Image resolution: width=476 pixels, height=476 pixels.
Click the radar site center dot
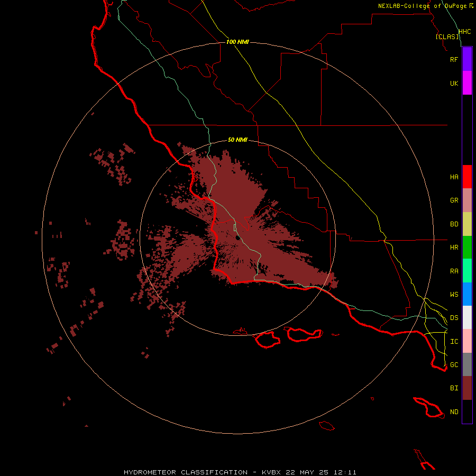click(x=237, y=238)
